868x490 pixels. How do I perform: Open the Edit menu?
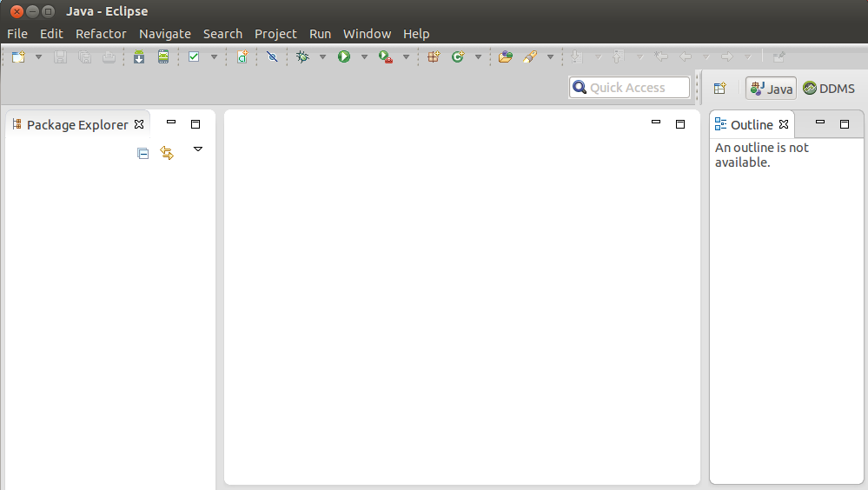point(51,34)
